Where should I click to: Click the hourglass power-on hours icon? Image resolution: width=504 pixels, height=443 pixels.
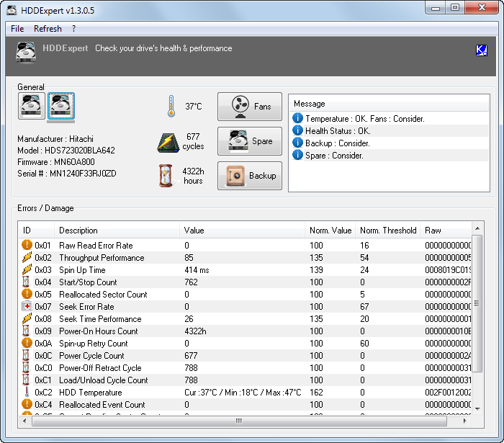click(x=166, y=176)
